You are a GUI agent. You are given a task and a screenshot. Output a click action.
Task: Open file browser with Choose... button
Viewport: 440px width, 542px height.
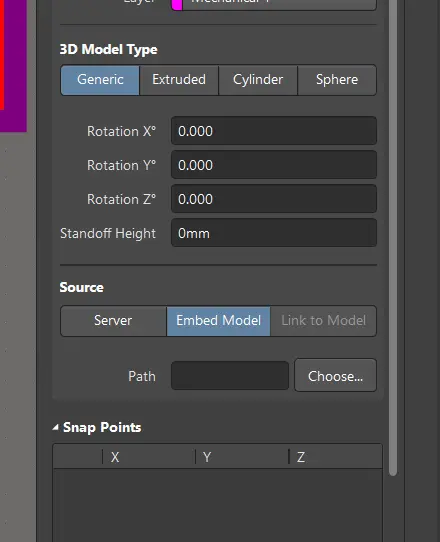coord(335,375)
